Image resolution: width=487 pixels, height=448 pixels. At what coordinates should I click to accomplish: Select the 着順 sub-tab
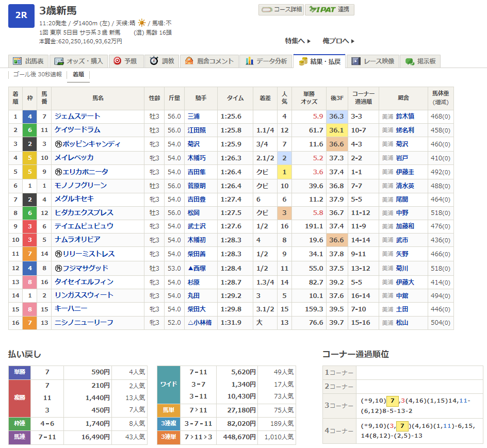coord(78,74)
